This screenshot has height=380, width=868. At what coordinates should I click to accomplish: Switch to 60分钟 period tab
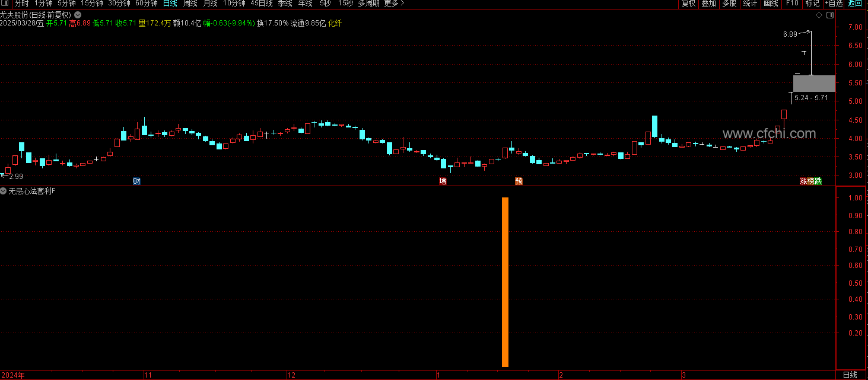tap(147, 4)
